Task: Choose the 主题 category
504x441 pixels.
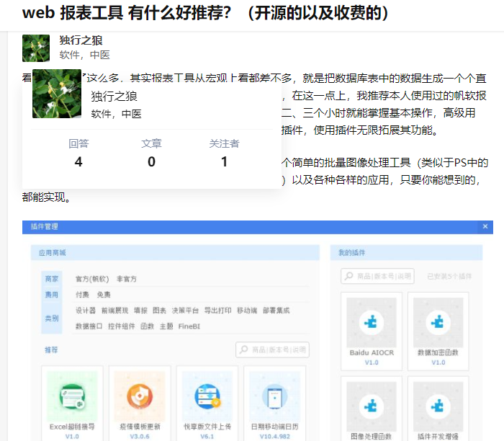Action: (166, 326)
